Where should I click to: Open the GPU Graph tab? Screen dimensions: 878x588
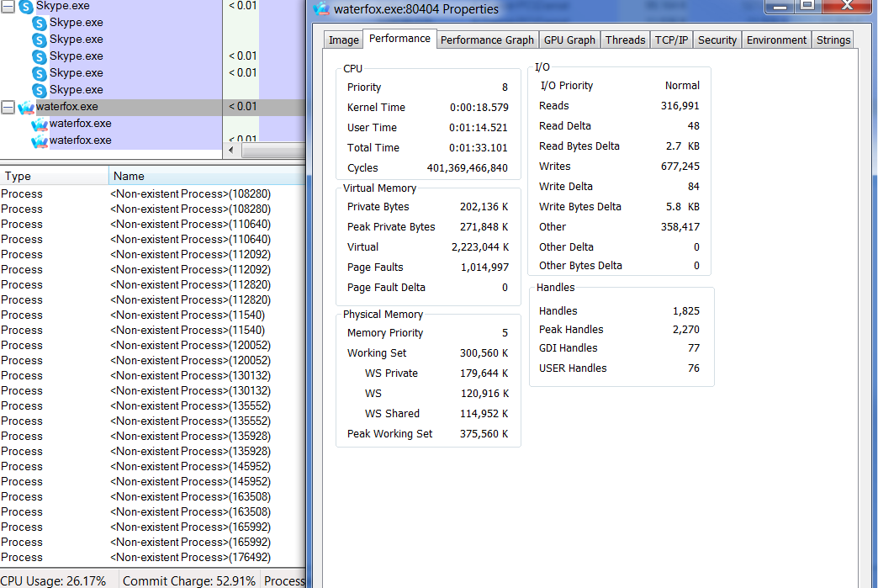569,40
